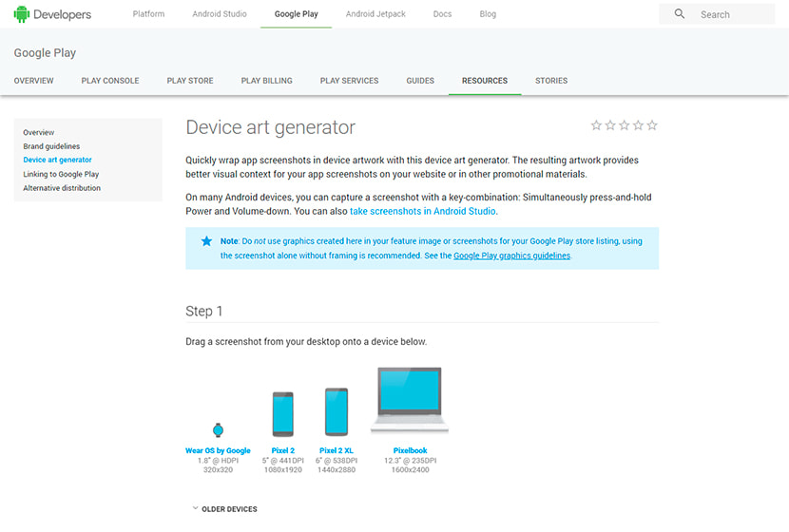Click the 1600x2400 resolution text
Image resolution: width=789 pixels, height=532 pixels.
point(410,469)
